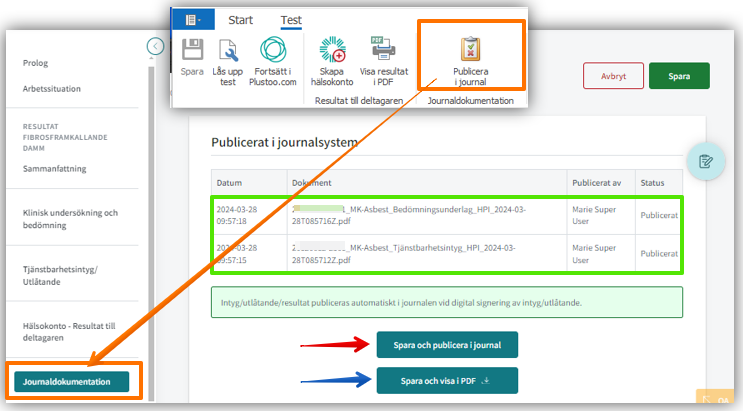Click Fortsätt i Plustoo.com icon
The image size is (743, 411).
click(273, 49)
